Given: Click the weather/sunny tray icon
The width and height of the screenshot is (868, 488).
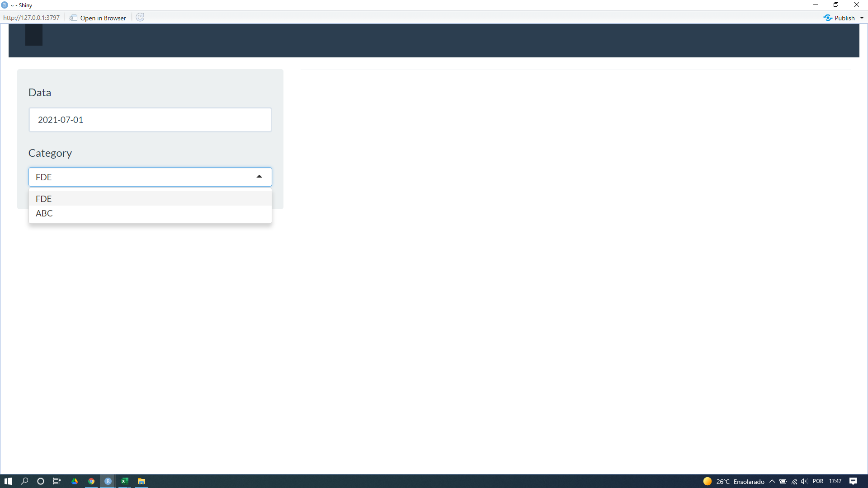Looking at the screenshot, I should [707, 481].
